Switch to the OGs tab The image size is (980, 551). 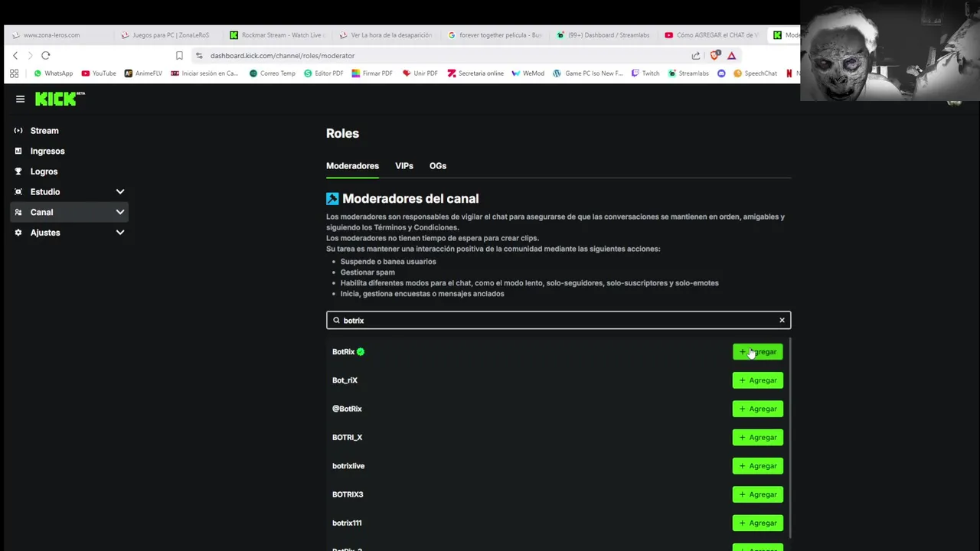click(x=438, y=166)
